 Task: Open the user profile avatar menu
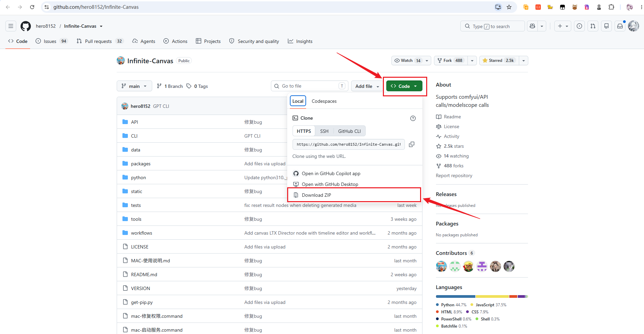tap(634, 26)
